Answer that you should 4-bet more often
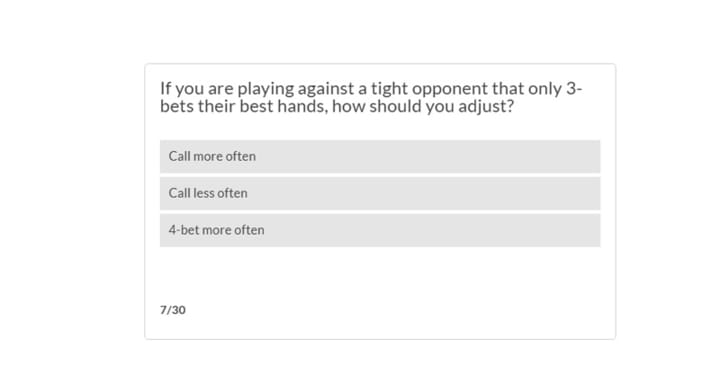 [380, 230]
